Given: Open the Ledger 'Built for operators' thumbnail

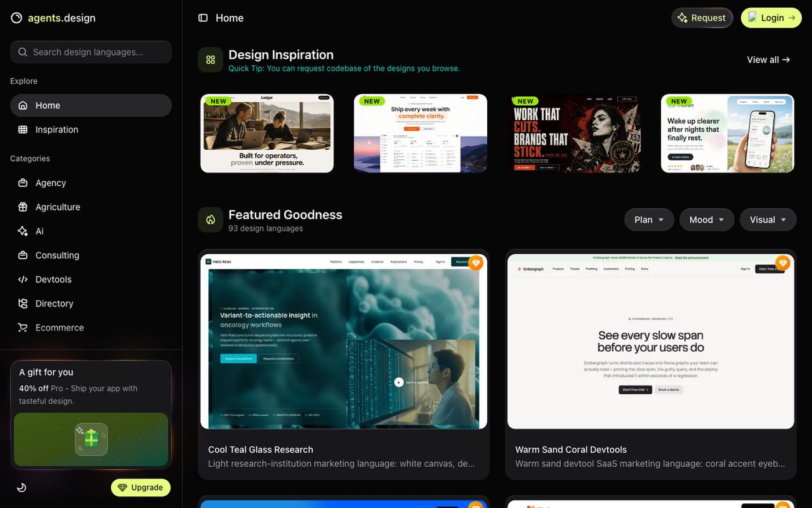Looking at the screenshot, I should coord(267,134).
